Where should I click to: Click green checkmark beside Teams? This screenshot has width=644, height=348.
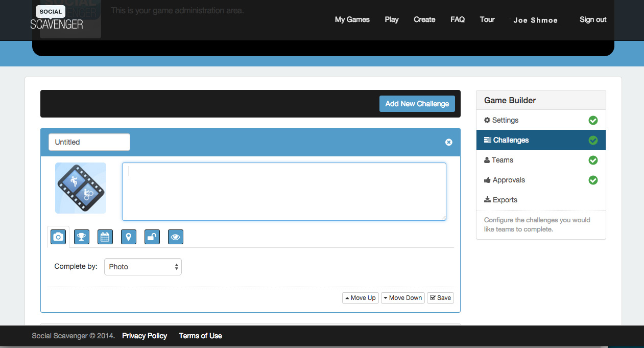click(593, 160)
